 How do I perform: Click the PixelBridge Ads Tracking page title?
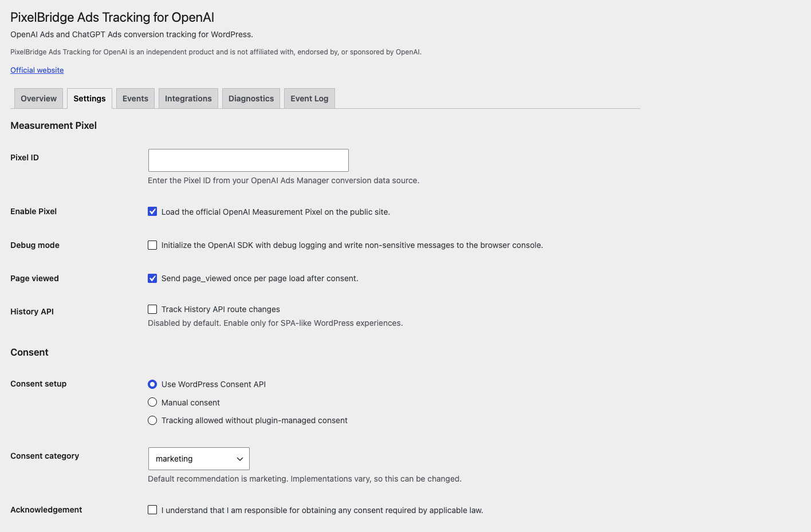[112, 17]
